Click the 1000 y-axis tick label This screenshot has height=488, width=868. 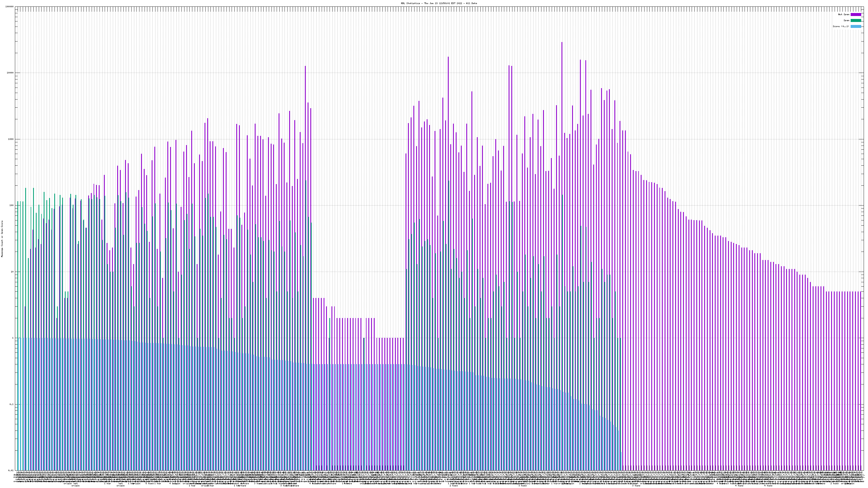tap(11, 139)
